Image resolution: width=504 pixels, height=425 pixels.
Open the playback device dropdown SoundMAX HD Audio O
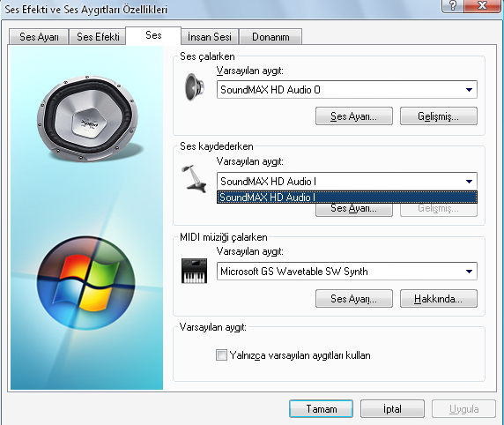tap(347, 89)
